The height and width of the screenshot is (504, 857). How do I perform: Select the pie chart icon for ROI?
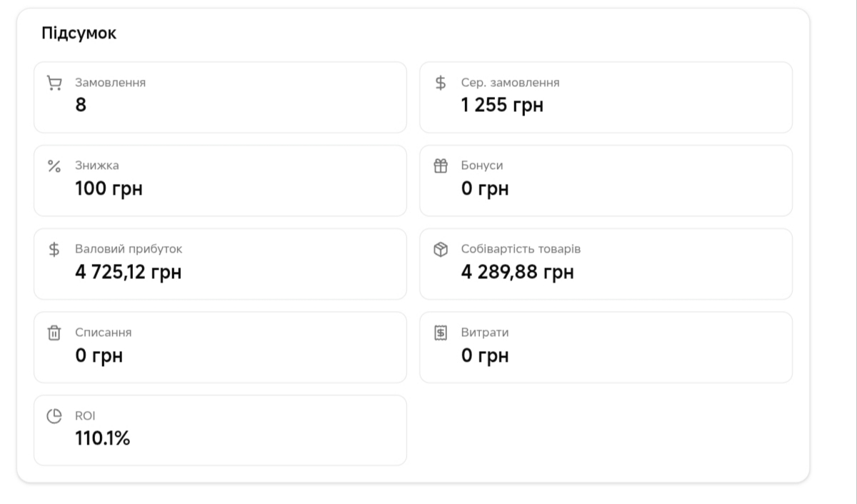tap(54, 416)
